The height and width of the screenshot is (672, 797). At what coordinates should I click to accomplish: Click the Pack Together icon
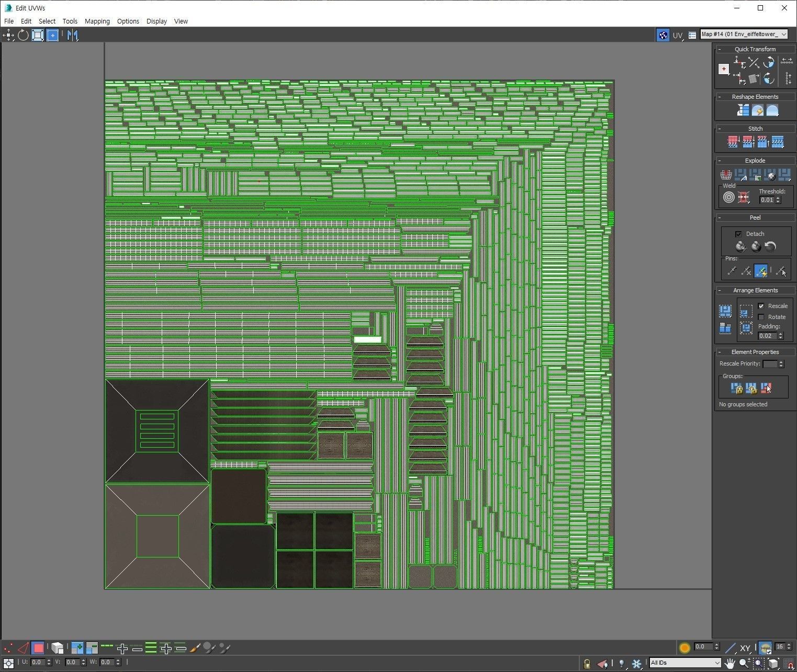coord(746,312)
